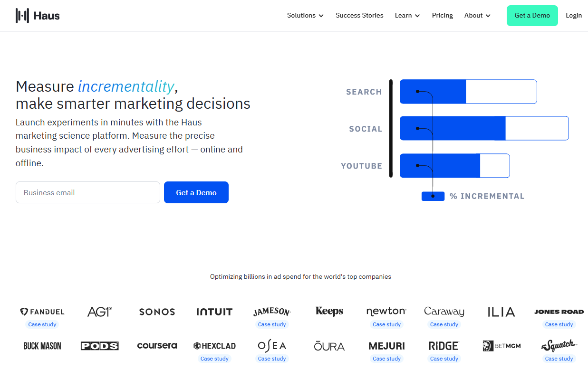Image resolution: width=588 pixels, height=370 pixels.
Task: Go to Success Stories page
Action: [359, 16]
